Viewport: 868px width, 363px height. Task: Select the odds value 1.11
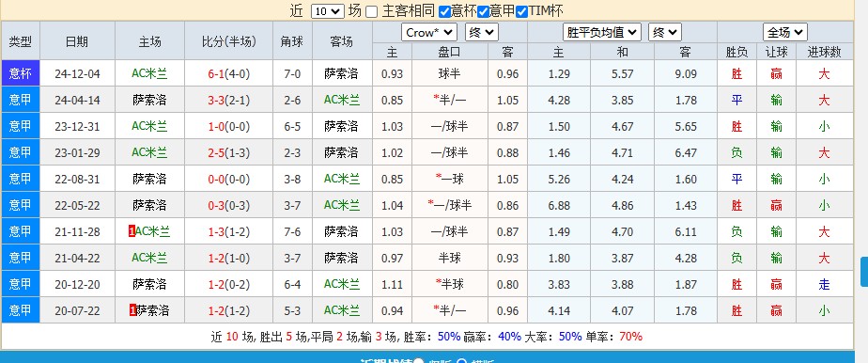(393, 284)
